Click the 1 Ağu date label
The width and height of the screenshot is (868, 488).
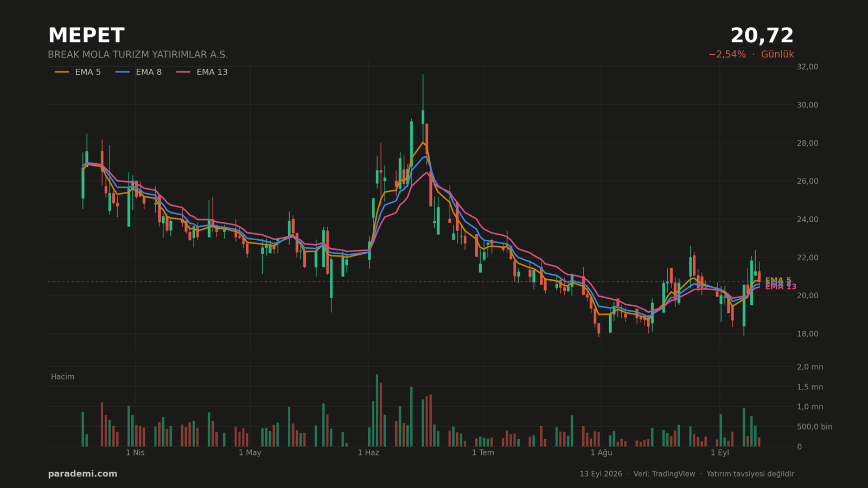[601, 453]
